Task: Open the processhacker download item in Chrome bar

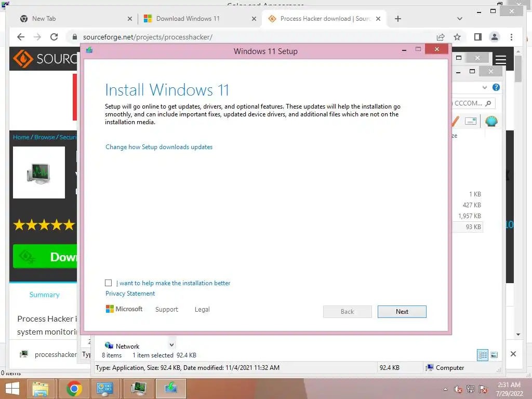Action: coord(48,354)
